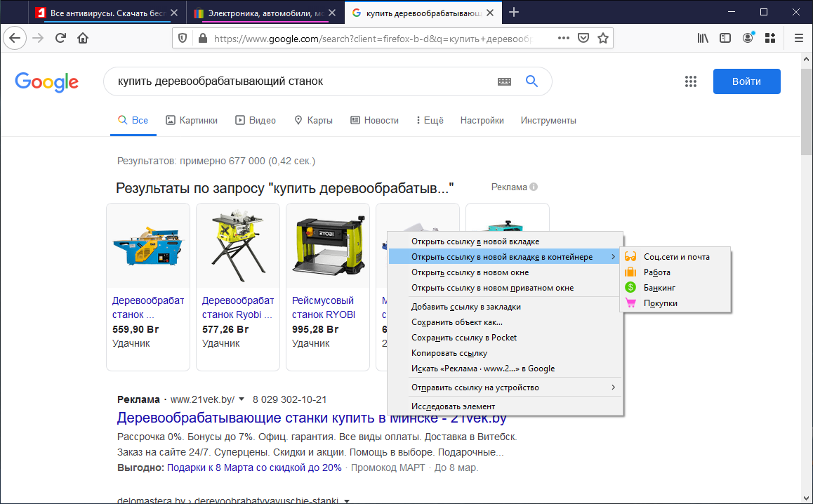Image resolution: width=813 pixels, height=504 pixels.
Task: Open the Library history and bookmarks
Action: coord(703,38)
